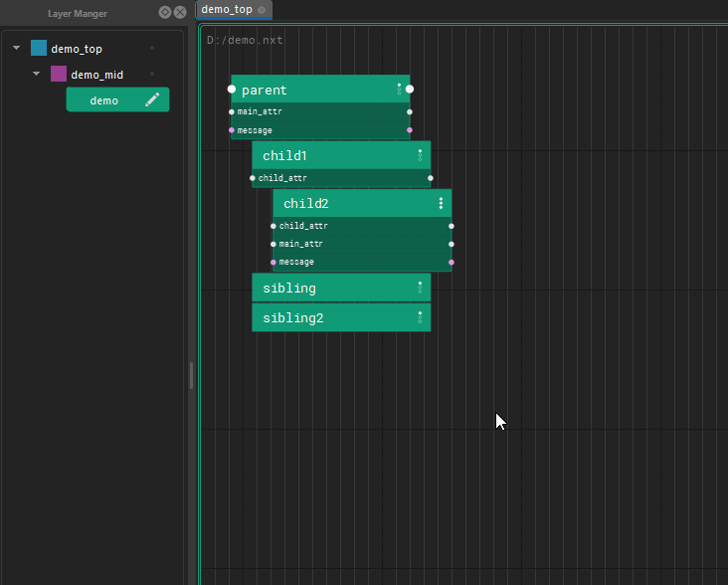728x585 pixels.
Task: Click the panel splitter handle
Action: [191, 376]
